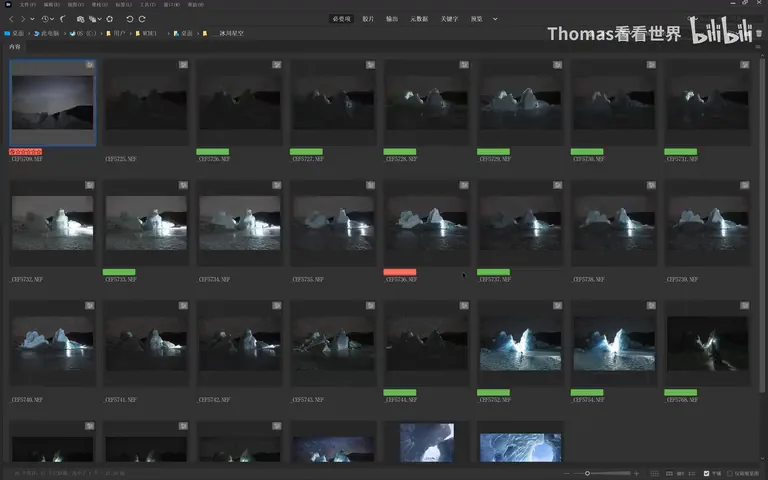
Task: Click the green label on CEF5733.NEF
Action: point(119,272)
